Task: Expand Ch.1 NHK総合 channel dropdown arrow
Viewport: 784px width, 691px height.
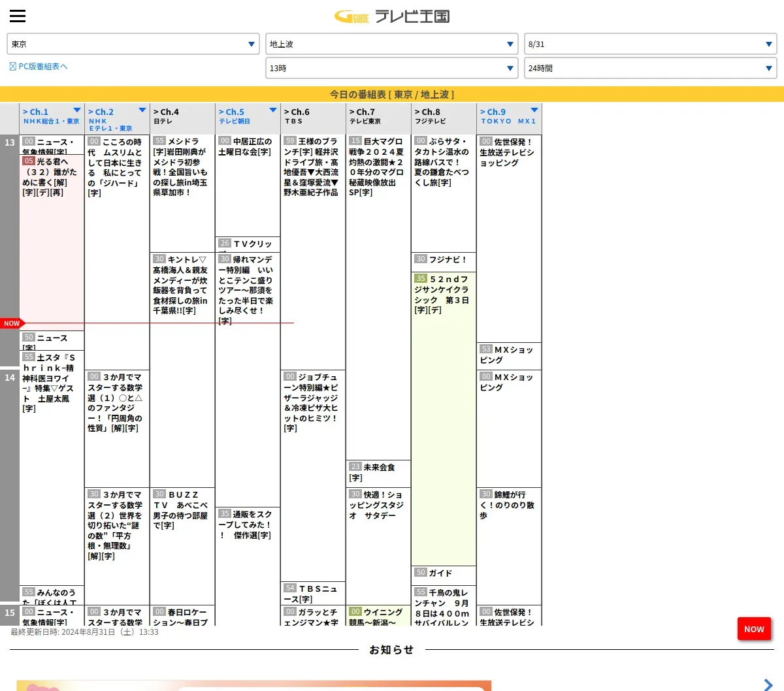Action: (77, 110)
